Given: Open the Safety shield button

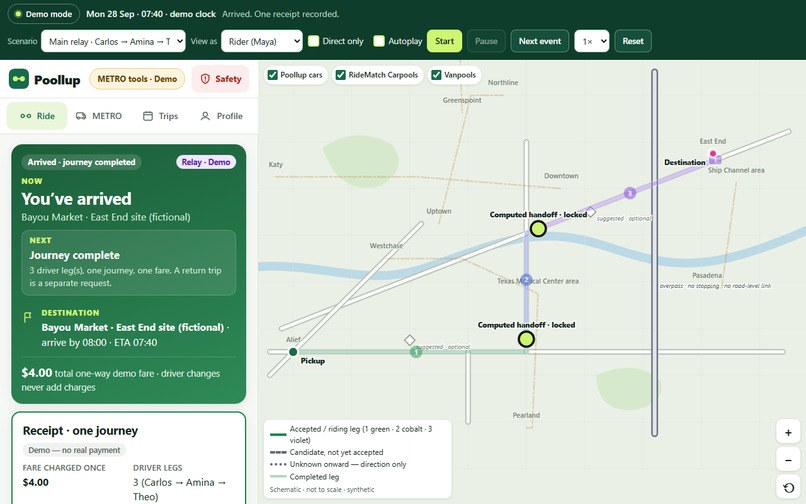Looking at the screenshot, I should pyautogui.click(x=221, y=79).
